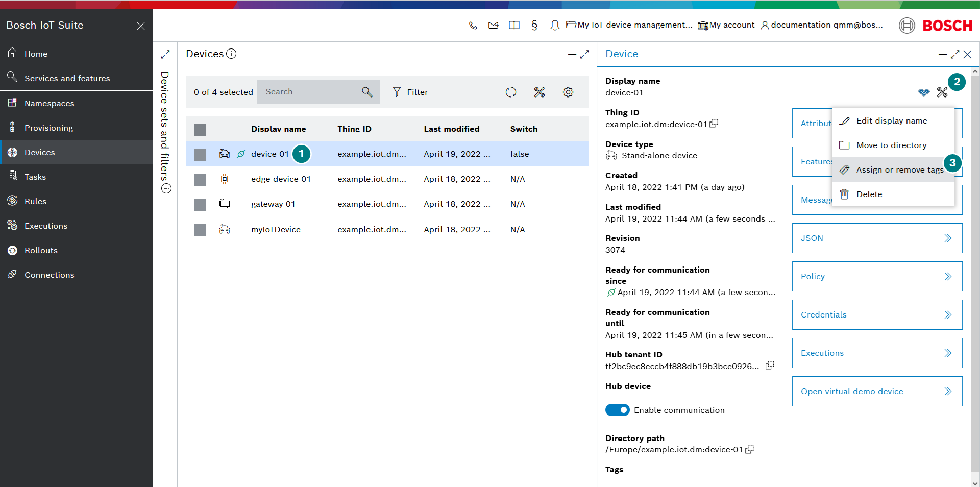Open the tools icon in Devices toolbar
The width and height of the screenshot is (980, 487).
pyautogui.click(x=540, y=92)
